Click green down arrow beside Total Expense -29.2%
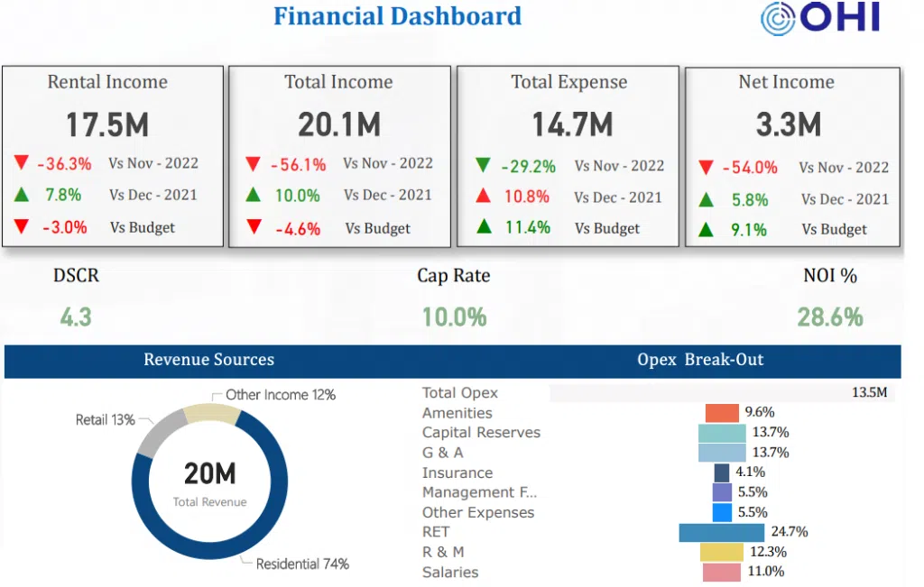Screen dimensions: 924x587 click(484, 165)
